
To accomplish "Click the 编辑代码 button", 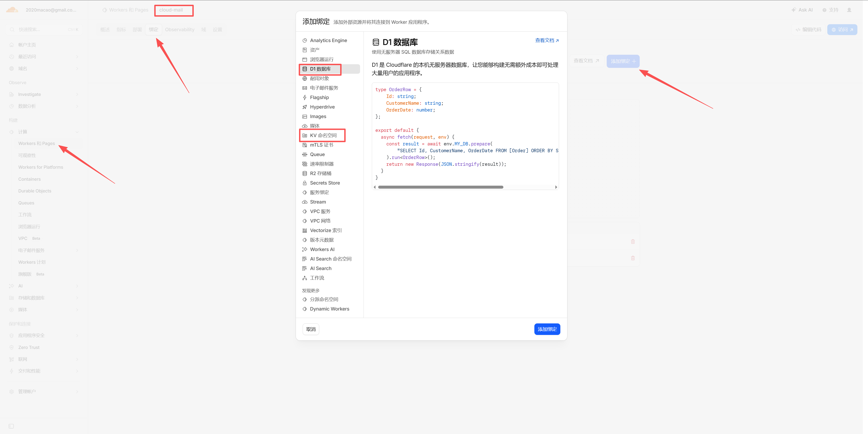I will click(808, 30).
